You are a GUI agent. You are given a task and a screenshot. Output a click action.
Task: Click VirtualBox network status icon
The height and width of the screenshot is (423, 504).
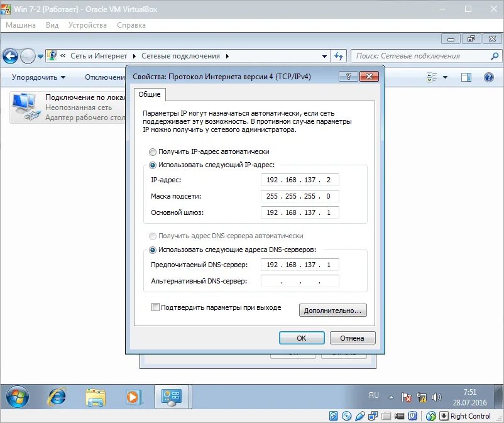pos(373,416)
